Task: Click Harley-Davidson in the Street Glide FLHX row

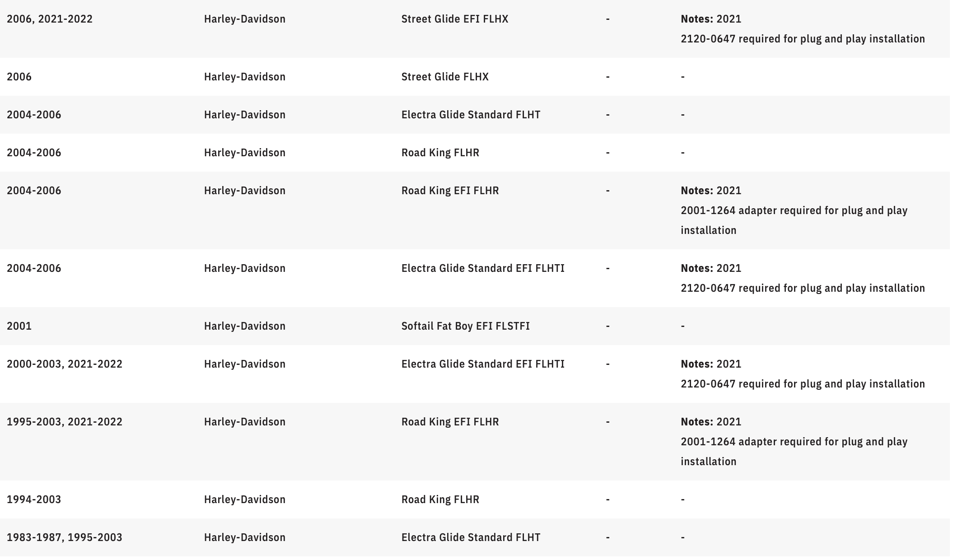Action: [x=245, y=77]
